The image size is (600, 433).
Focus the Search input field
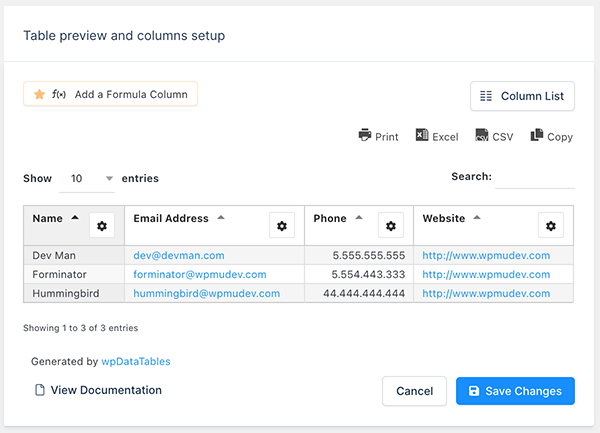point(535,178)
